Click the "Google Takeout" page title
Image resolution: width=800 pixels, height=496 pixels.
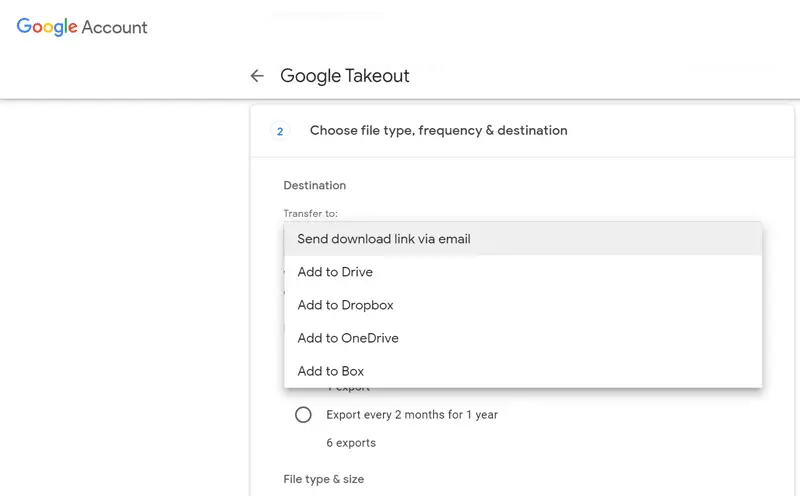tap(345, 76)
